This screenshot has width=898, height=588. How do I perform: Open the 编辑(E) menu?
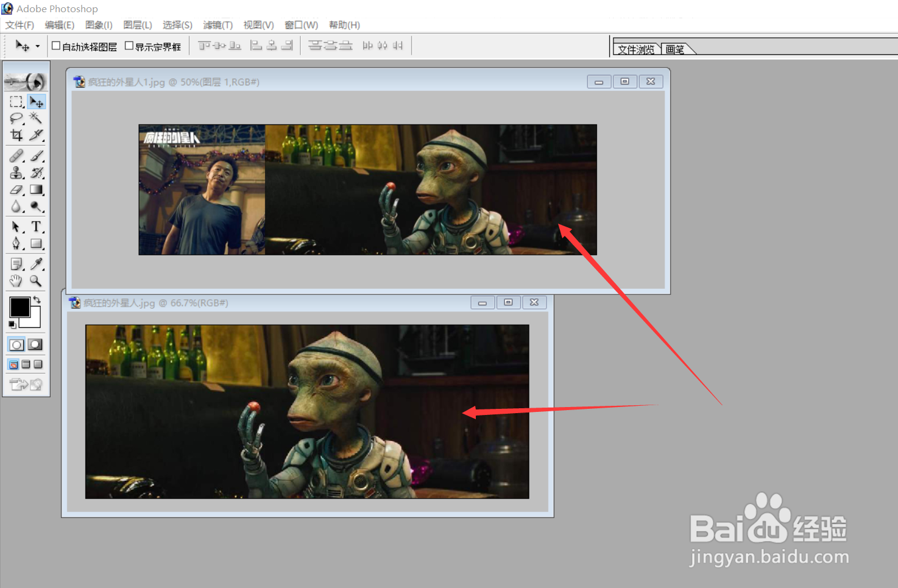60,25
